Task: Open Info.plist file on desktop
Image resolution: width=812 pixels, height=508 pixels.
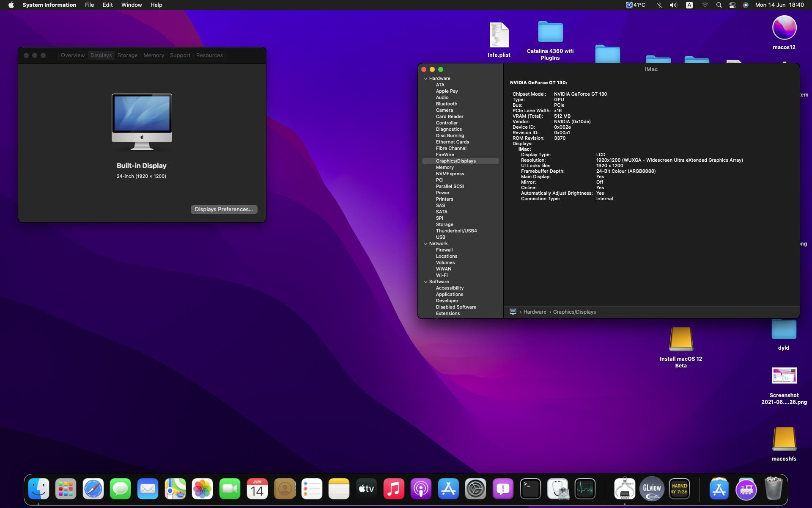Action: click(499, 36)
